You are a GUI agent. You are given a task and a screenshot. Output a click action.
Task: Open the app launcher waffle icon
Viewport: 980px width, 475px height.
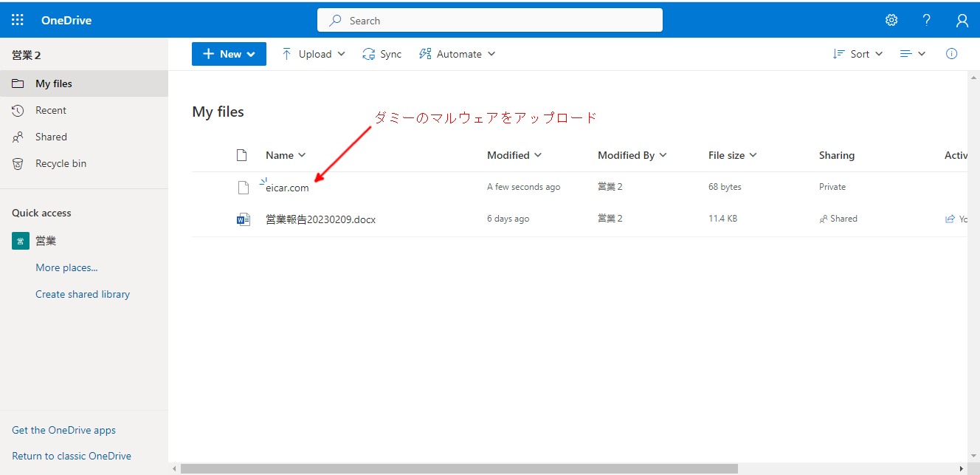(18, 20)
